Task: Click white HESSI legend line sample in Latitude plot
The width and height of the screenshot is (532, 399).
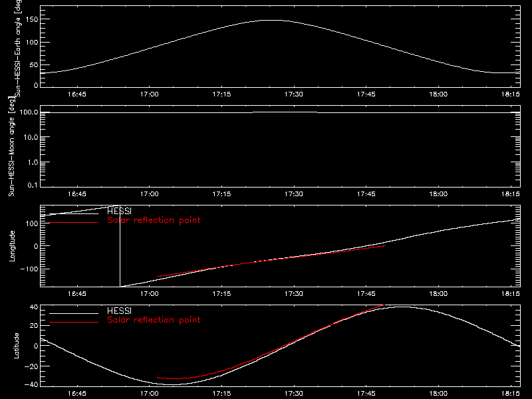Action: pyautogui.click(x=74, y=313)
